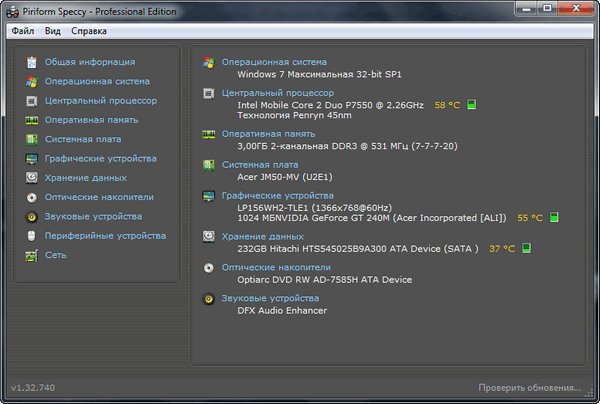The width and height of the screenshot is (600, 404).
Task: Click Технология Penryn 45nm text
Action: point(294,115)
